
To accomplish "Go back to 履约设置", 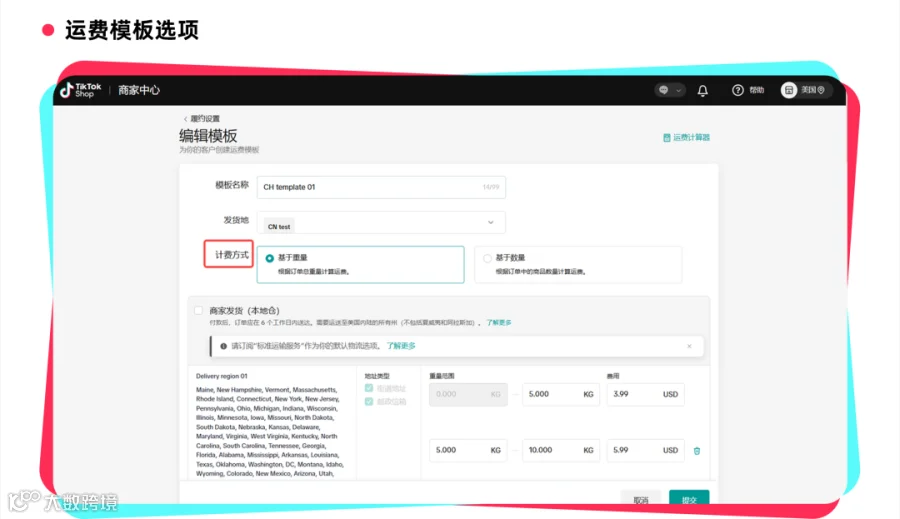I will [201, 119].
